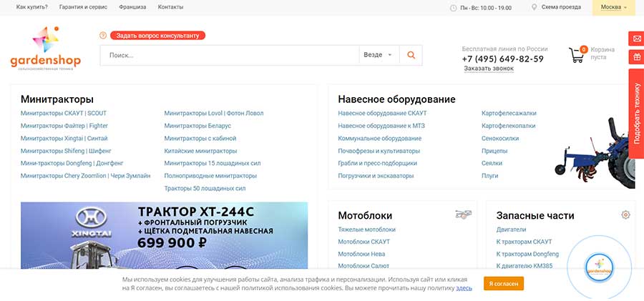Click the gift icon on right edge

(x=637, y=57)
